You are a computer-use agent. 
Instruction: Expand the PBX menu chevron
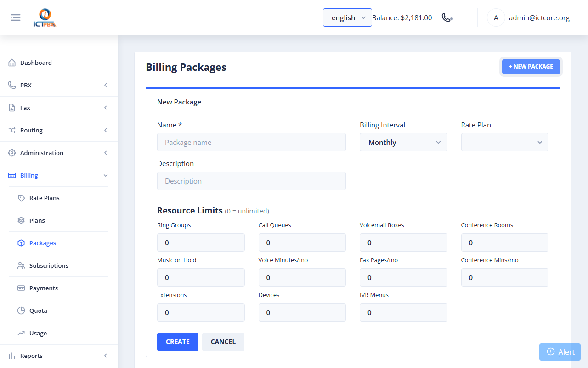[x=106, y=85]
